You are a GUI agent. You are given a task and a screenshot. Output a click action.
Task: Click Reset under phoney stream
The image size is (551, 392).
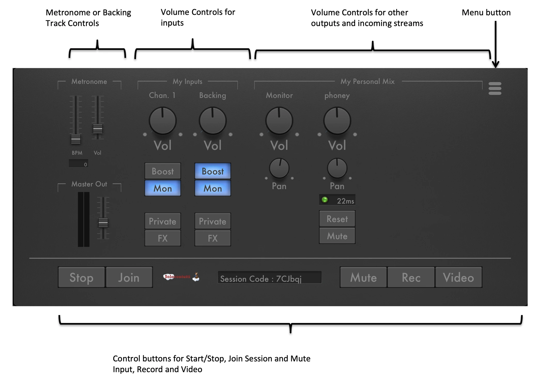[x=337, y=219]
